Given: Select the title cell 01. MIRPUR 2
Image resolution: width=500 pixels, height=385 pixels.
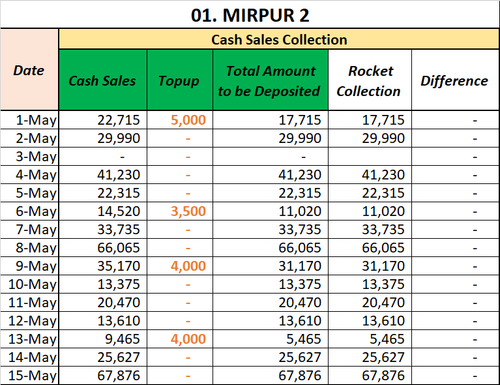Looking at the screenshot, I should click(x=250, y=15).
